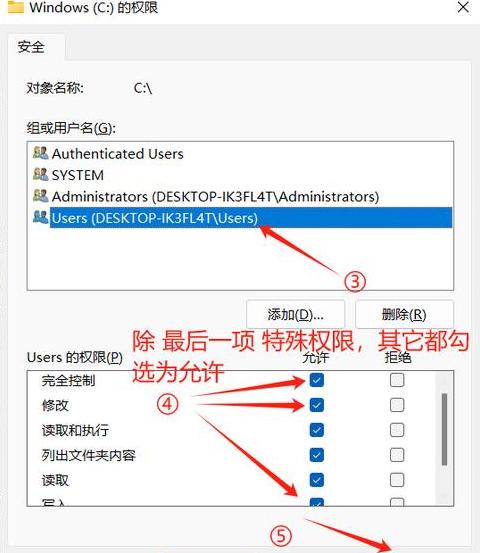This screenshot has width=480, height=553.
Task: Select Administrators (DESKTOP-IK3FL4T\Administrators)
Action: (x=215, y=196)
